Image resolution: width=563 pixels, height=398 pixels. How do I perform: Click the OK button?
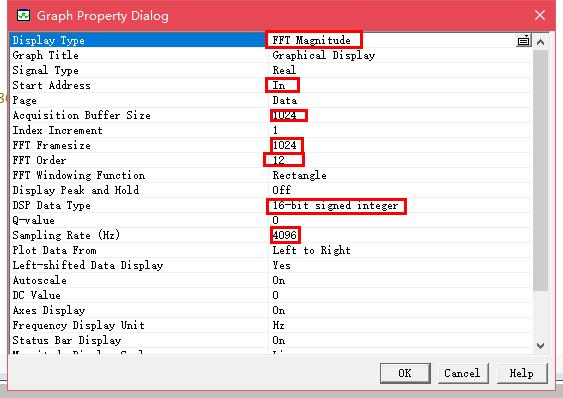[x=405, y=373]
